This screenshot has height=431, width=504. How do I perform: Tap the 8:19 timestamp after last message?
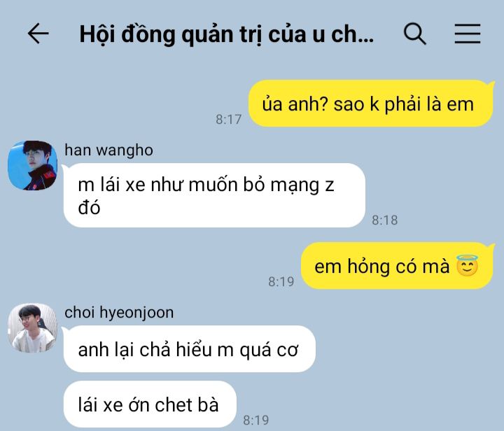(256, 420)
